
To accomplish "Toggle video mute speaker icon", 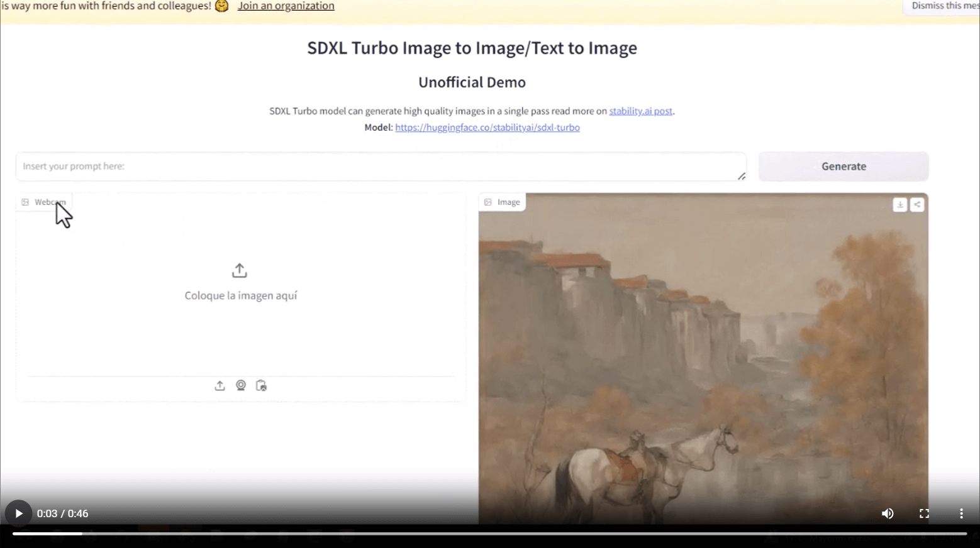I will [888, 513].
